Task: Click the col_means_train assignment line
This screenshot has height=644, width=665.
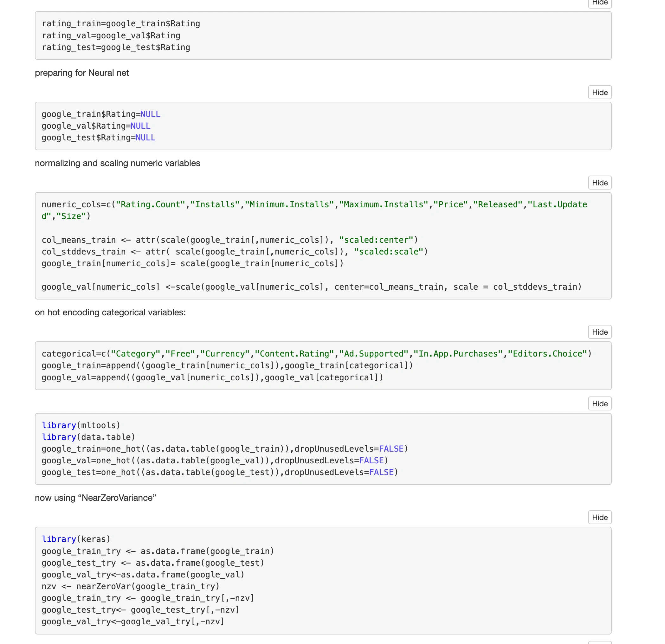Action: [230, 240]
